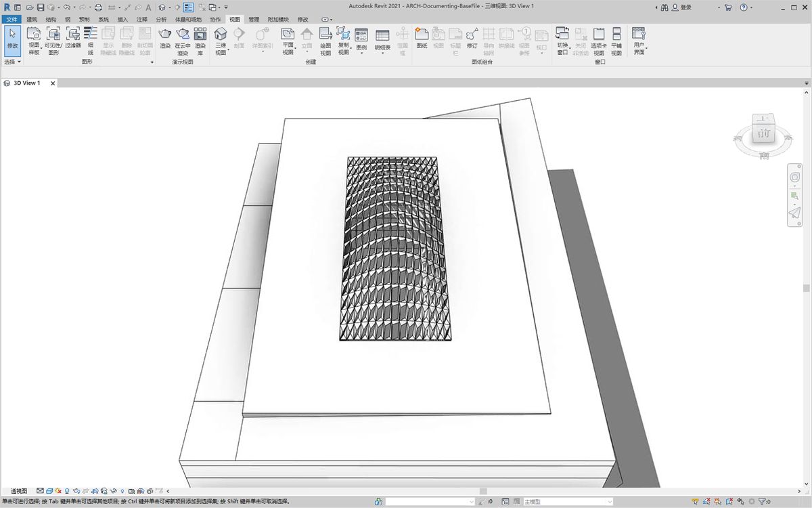This screenshot has width=812, height=508.
Task: Switch to the 管理 ribbon tab
Action: [x=254, y=20]
